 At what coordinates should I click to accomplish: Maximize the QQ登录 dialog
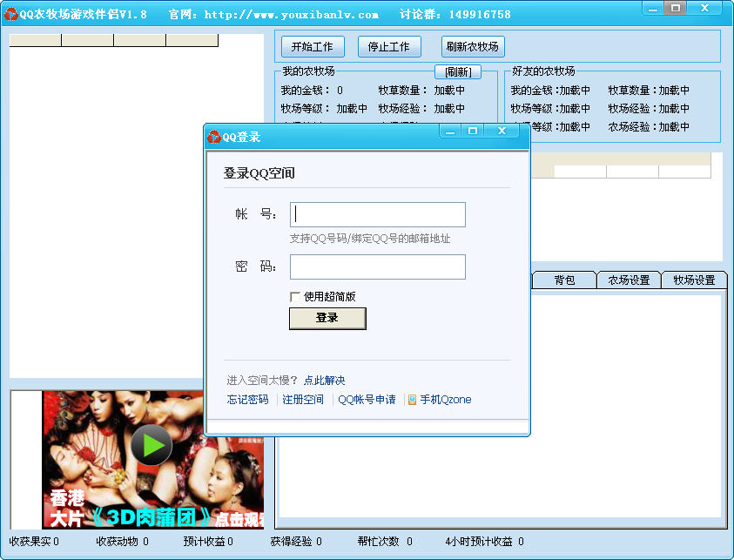click(473, 131)
